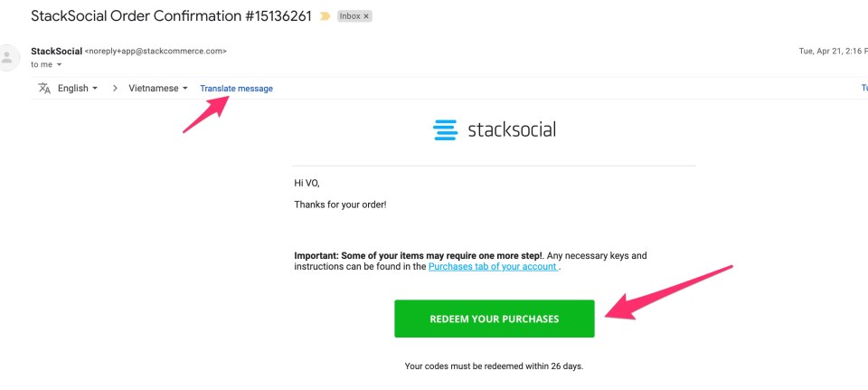Click the truncated link at the translation bar's right edge

863,88
